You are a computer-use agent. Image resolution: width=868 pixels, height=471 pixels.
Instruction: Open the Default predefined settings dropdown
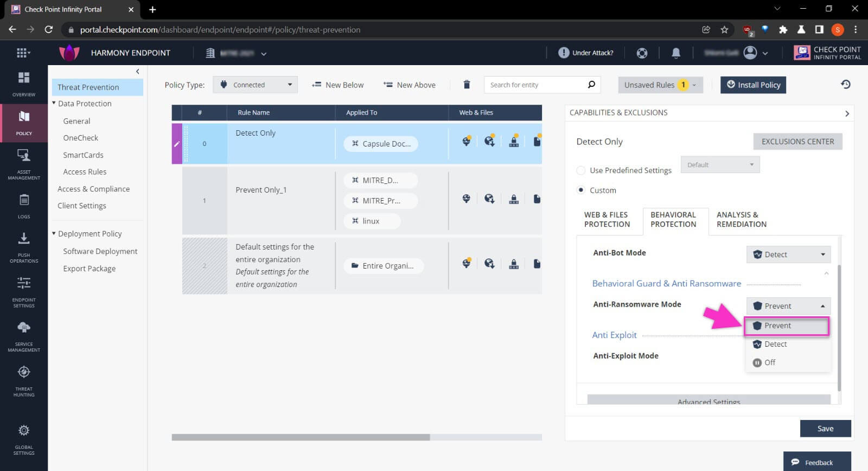(720, 164)
